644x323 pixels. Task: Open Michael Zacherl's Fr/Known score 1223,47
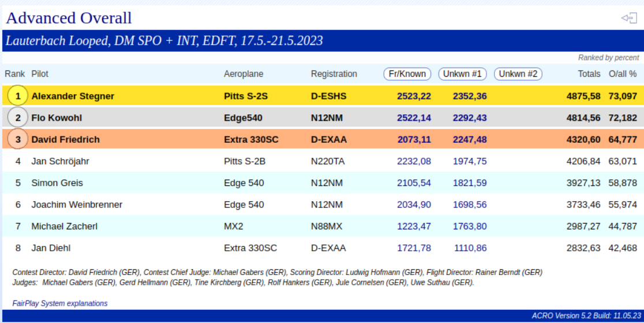coord(414,226)
